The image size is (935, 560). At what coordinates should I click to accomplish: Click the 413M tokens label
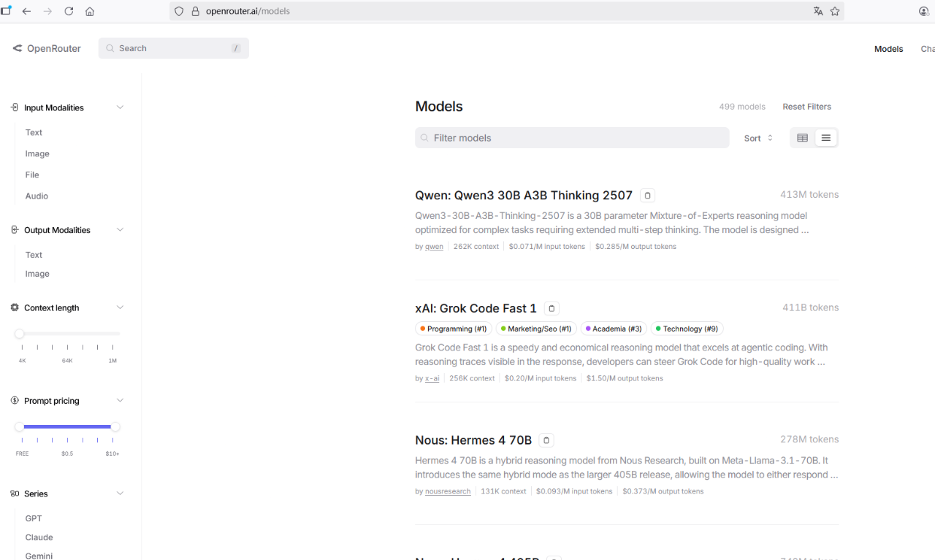tap(809, 195)
